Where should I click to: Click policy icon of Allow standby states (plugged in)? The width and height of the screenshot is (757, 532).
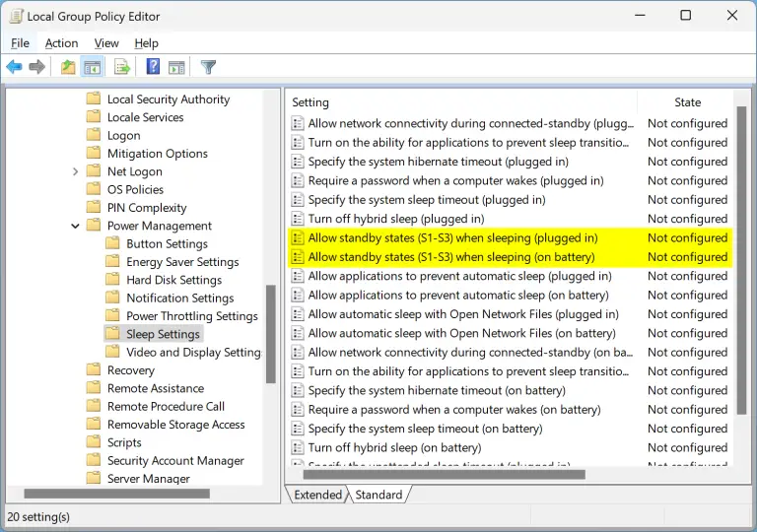pos(298,238)
